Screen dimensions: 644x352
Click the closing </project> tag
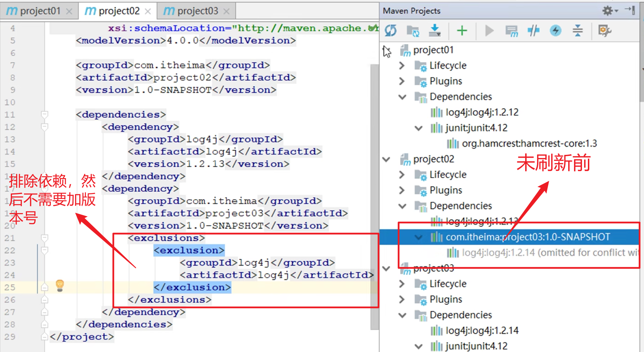(82, 337)
